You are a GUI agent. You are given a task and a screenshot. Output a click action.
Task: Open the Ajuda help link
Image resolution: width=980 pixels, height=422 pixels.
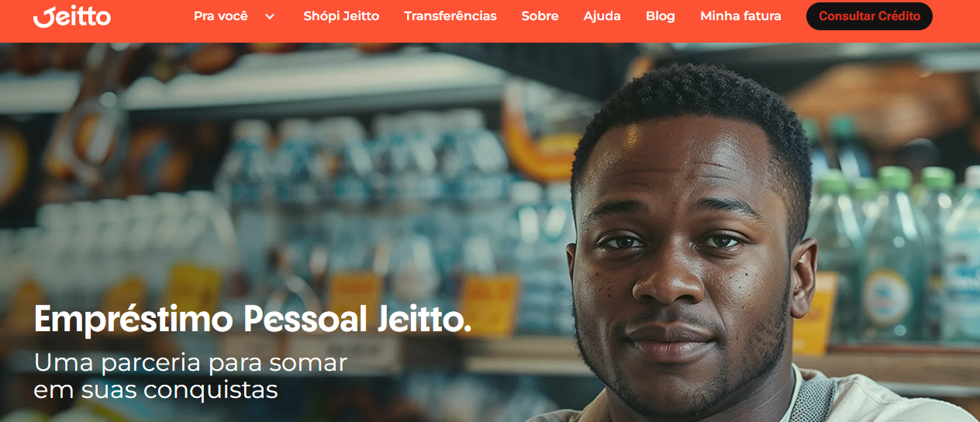point(602,16)
